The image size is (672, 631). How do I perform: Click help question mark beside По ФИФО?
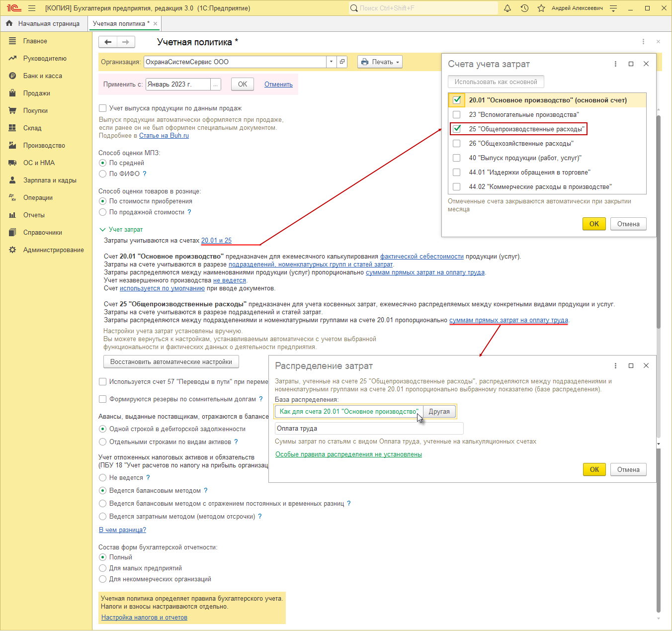pos(145,174)
